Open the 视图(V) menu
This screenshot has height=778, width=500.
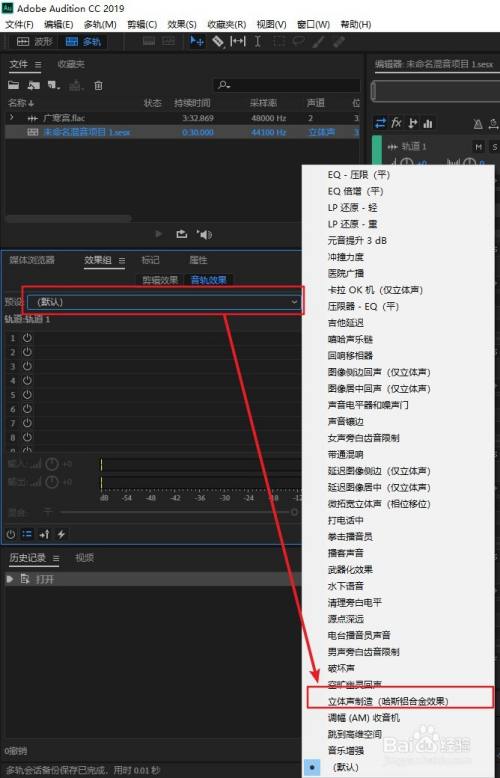(x=271, y=24)
